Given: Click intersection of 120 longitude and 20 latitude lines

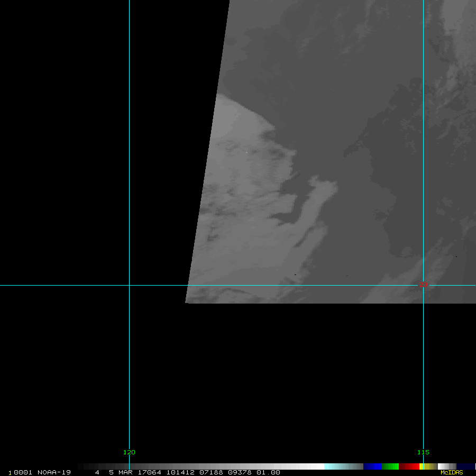Looking at the screenshot, I should [129, 286].
